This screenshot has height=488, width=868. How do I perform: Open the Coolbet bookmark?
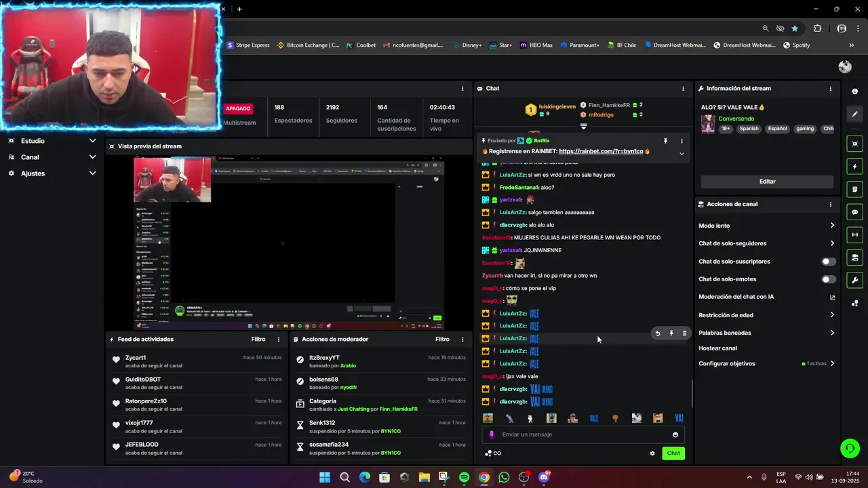[361, 45]
